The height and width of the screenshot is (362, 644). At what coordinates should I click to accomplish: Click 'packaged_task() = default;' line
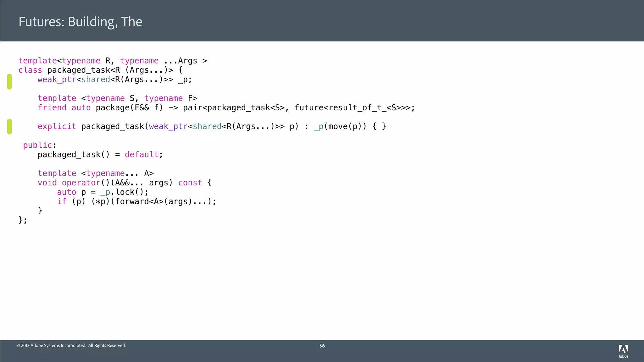pos(100,155)
